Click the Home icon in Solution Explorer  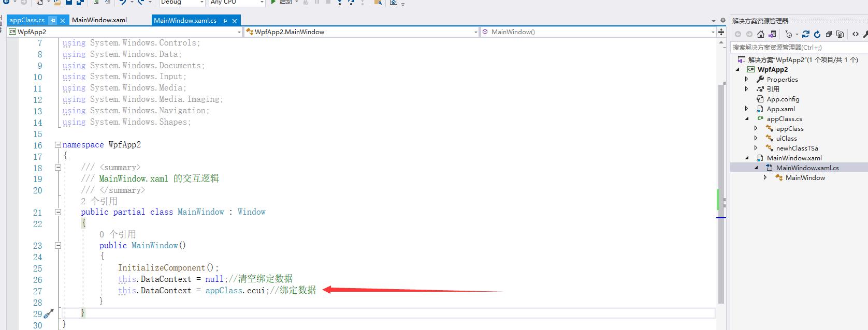760,34
